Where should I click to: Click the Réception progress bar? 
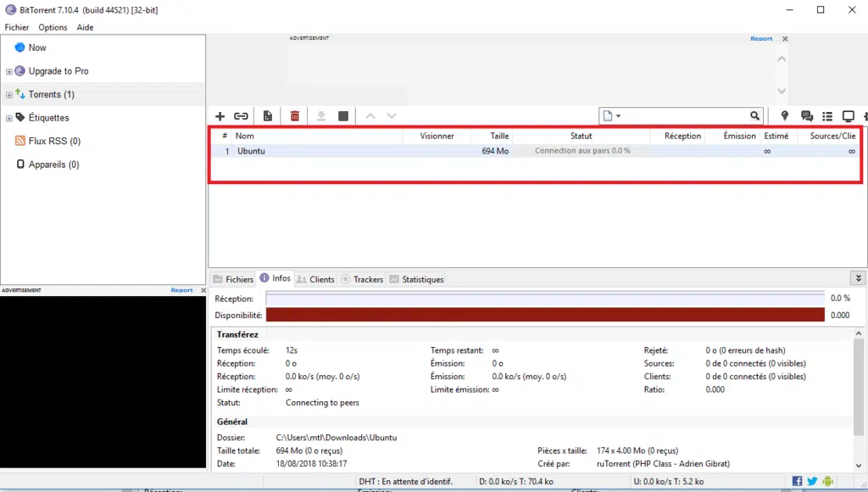point(545,298)
